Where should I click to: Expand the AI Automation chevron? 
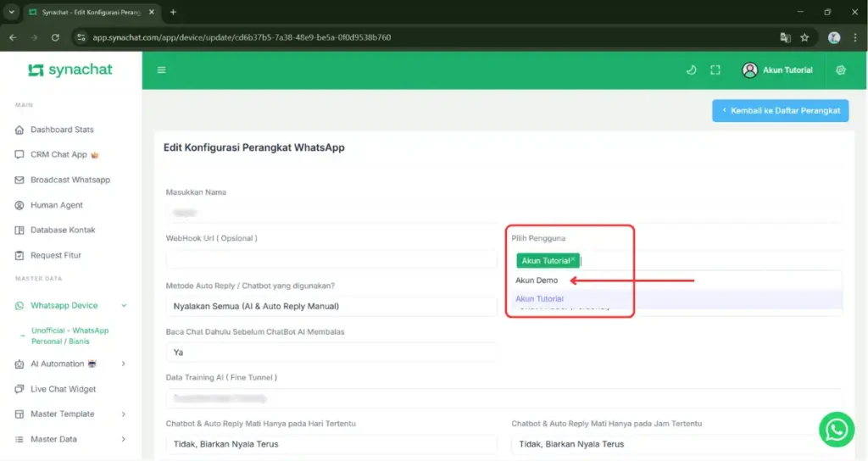pos(124,364)
